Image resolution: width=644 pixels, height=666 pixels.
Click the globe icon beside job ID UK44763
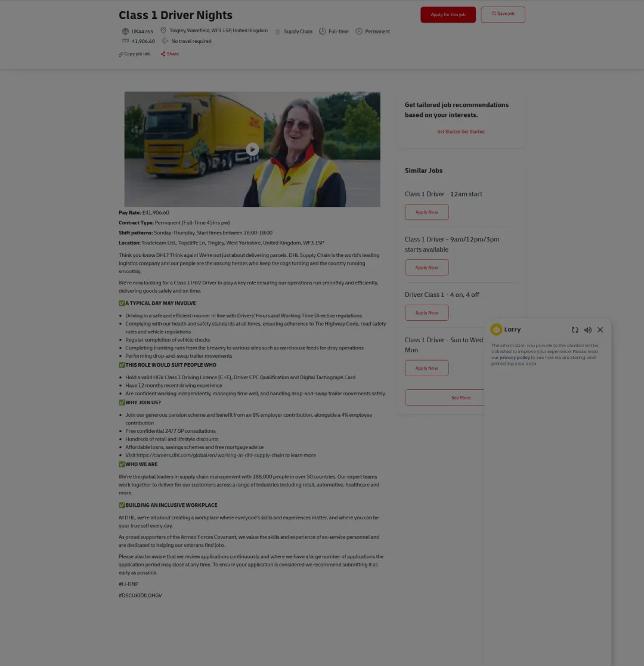[x=125, y=31]
